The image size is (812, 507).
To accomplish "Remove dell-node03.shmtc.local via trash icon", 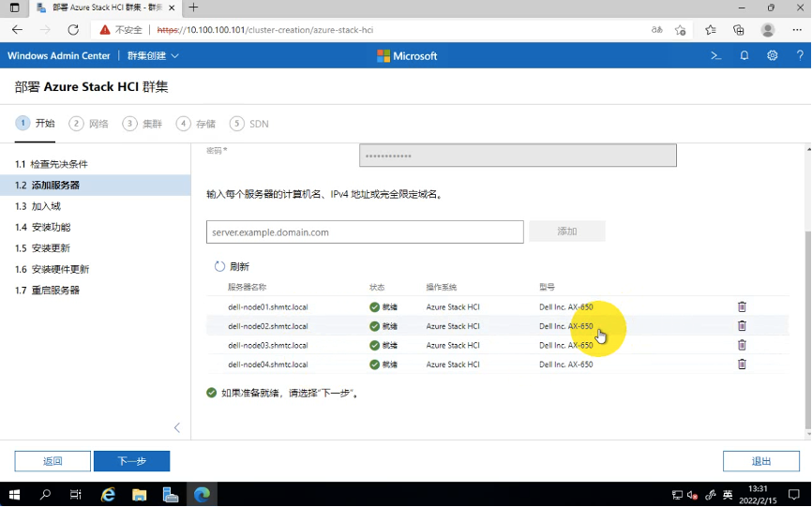I will (x=742, y=345).
